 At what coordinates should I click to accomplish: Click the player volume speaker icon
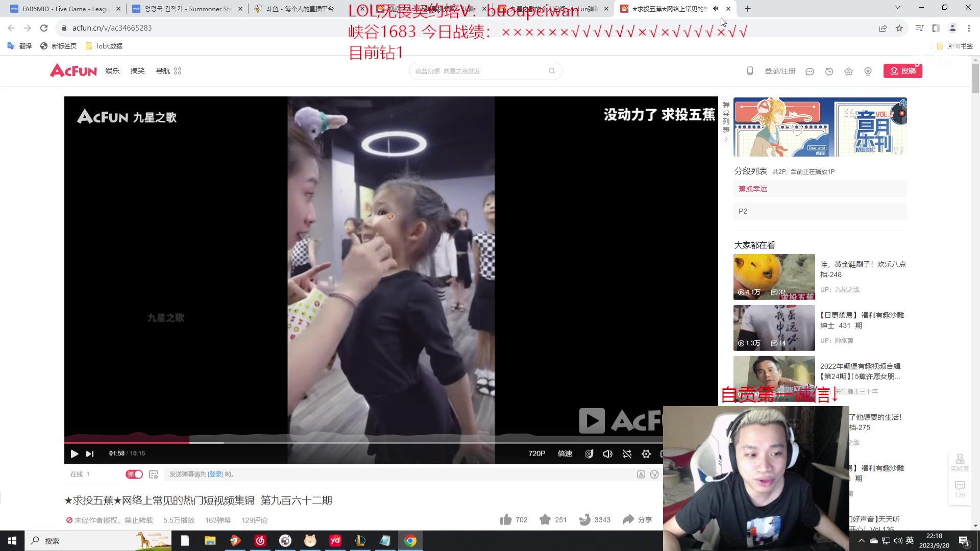pos(607,454)
